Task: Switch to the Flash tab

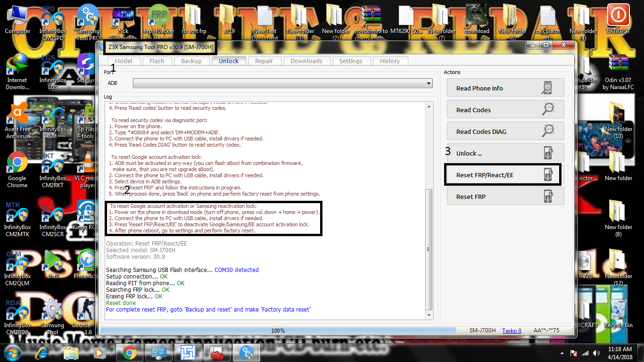Action: [157, 61]
